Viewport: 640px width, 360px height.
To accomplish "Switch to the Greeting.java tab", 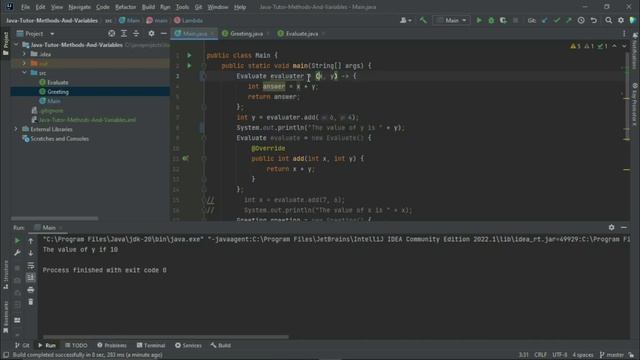I will (x=246, y=34).
